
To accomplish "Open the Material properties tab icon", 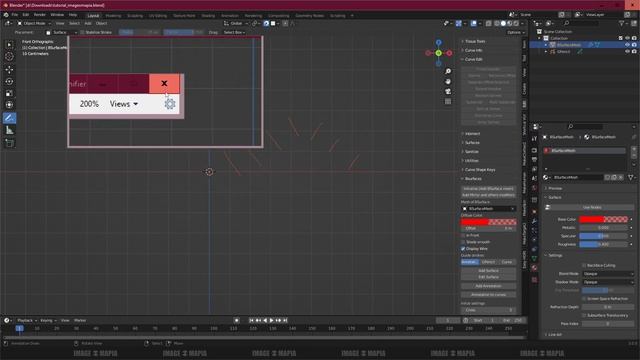I will click(x=534, y=268).
